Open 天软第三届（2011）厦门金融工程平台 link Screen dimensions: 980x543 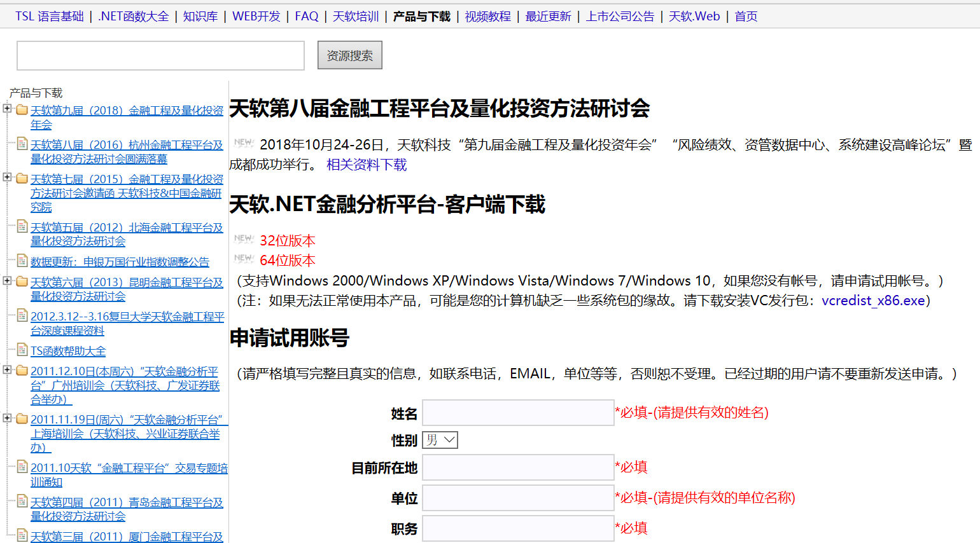(127, 536)
